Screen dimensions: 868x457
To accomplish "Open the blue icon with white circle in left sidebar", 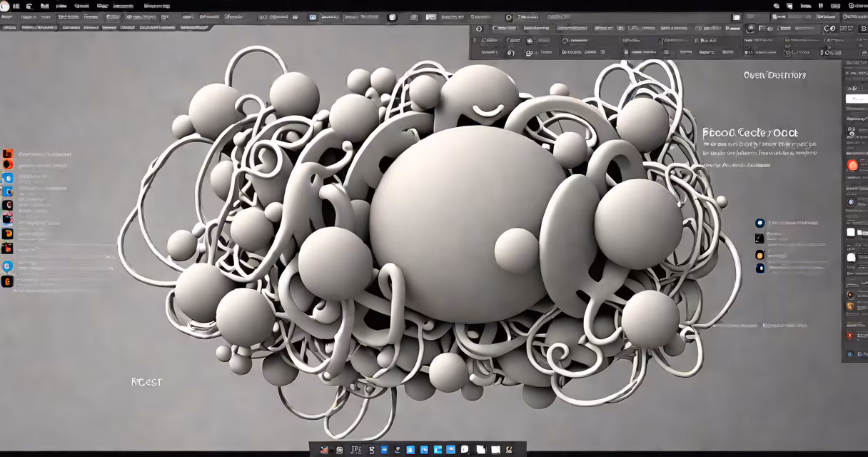I will [8, 178].
